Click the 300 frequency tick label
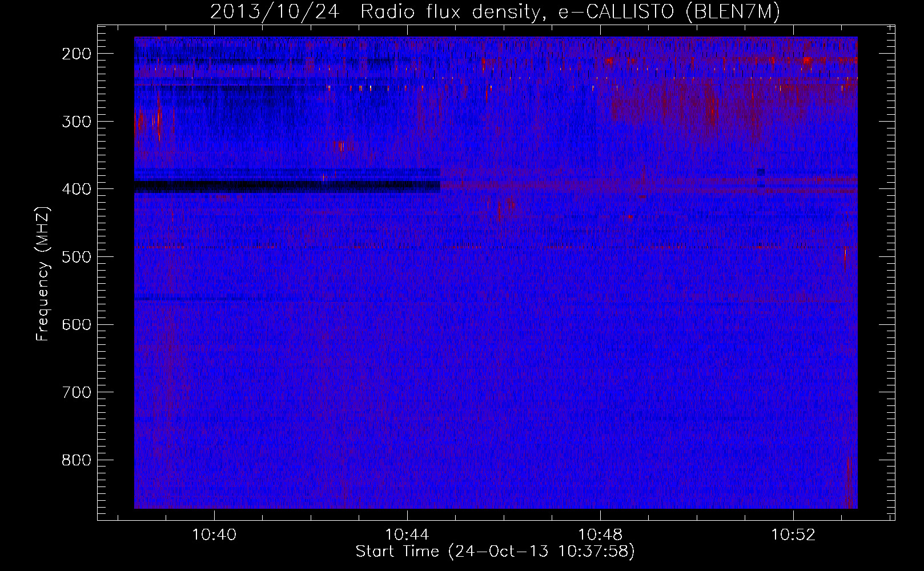The image size is (924, 571). 77,122
